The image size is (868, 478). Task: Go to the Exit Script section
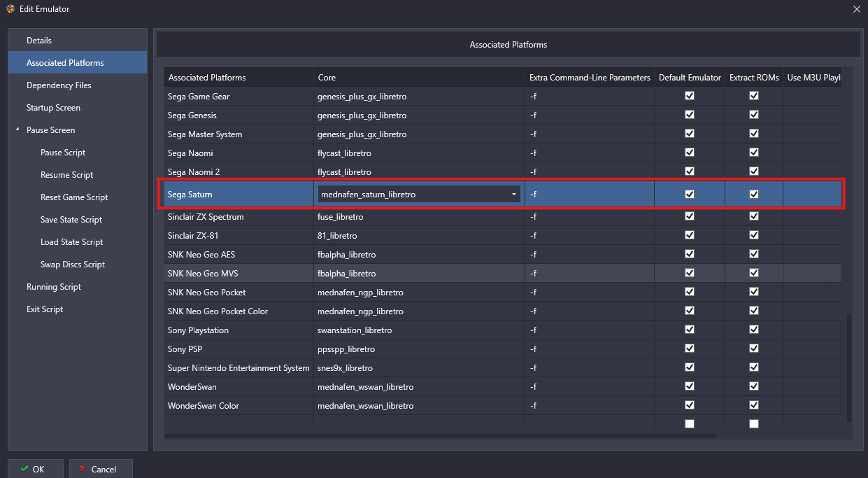78,309
